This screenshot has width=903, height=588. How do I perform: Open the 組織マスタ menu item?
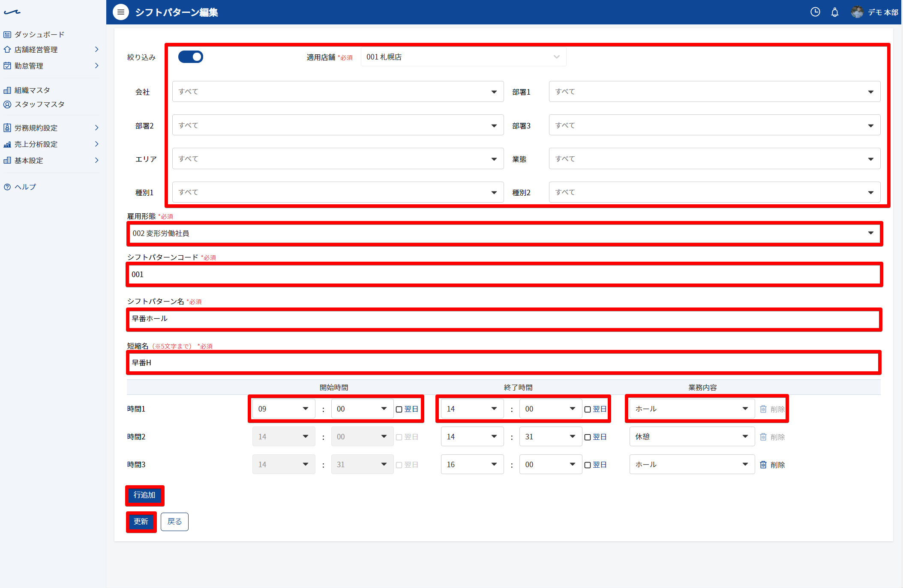32,90
